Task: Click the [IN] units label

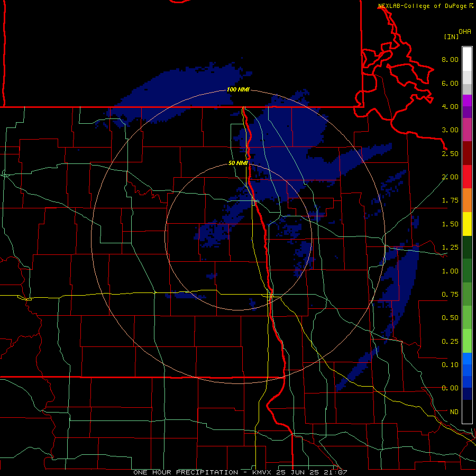Action: [451, 36]
